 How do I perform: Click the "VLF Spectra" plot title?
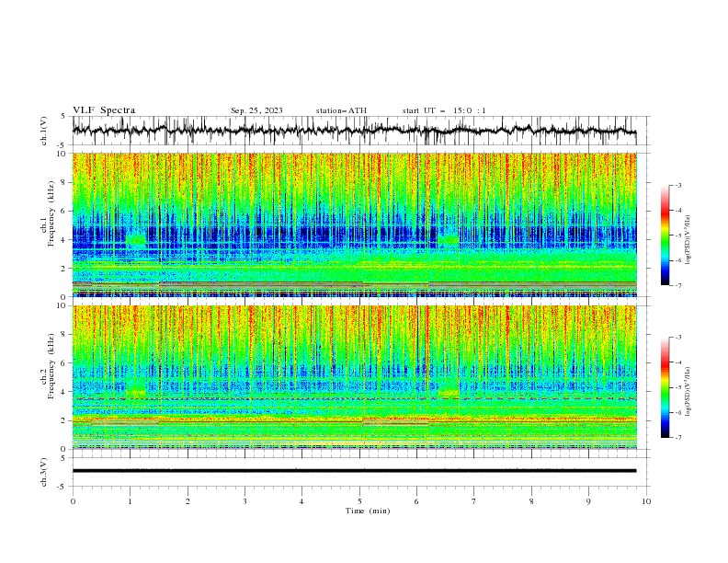tap(104, 110)
